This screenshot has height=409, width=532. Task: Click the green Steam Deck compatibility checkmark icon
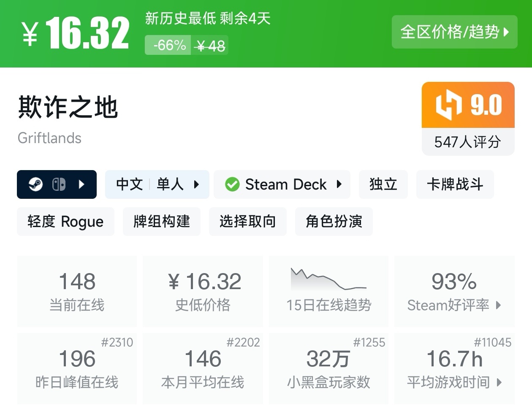point(231,184)
